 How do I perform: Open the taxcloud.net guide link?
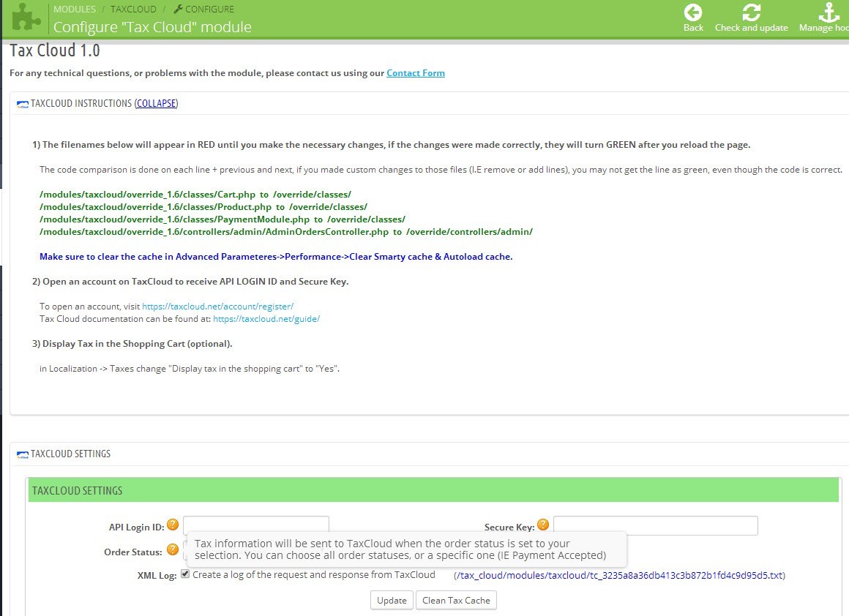click(x=266, y=319)
